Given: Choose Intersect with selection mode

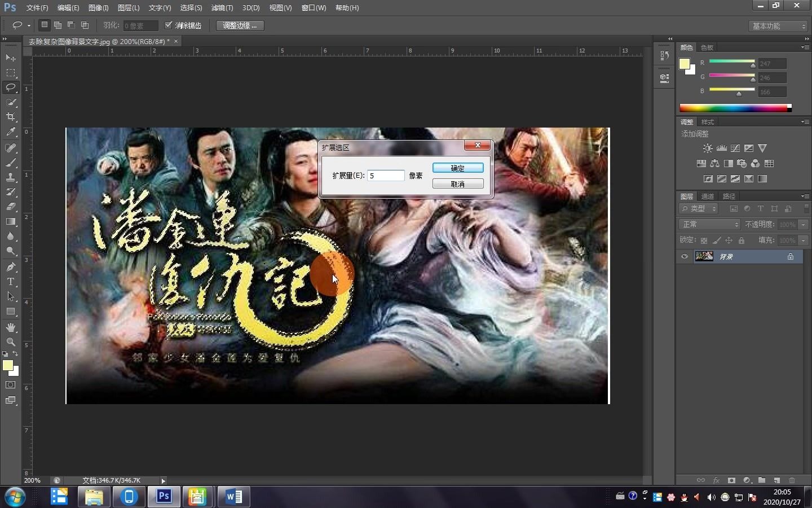Looking at the screenshot, I should pos(85,25).
